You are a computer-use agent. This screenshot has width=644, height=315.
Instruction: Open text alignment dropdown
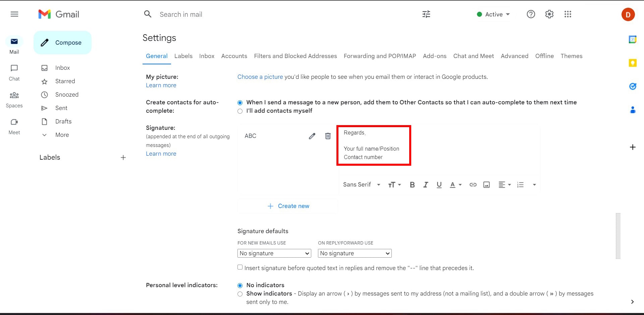tap(504, 185)
